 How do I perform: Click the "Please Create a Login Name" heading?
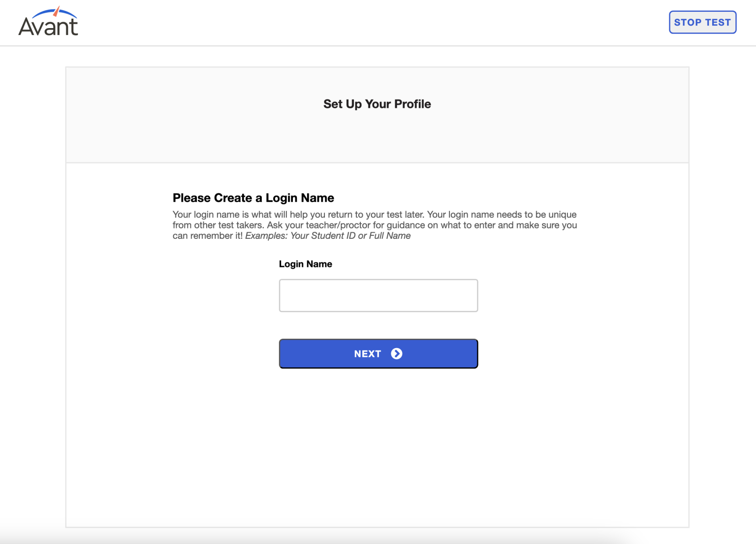click(253, 198)
